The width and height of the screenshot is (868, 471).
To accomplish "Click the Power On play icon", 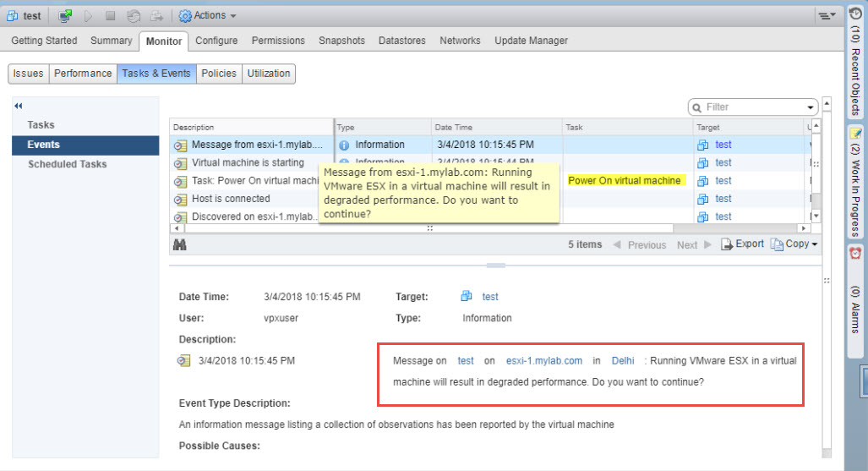I will tap(88, 15).
